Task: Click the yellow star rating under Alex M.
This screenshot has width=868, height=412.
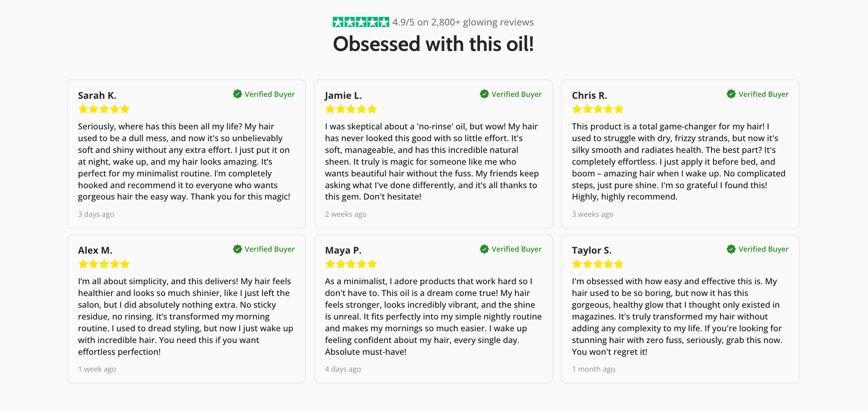Action: coord(104,264)
